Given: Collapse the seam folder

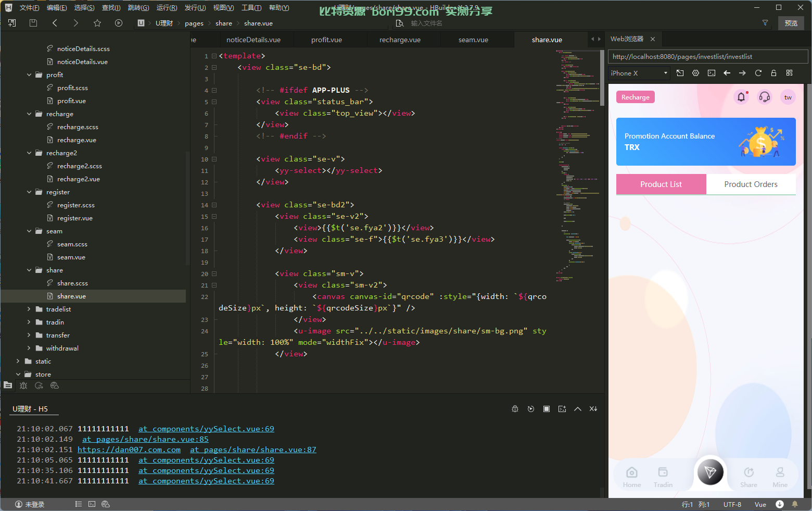Looking at the screenshot, I should (x=29, y=231).
